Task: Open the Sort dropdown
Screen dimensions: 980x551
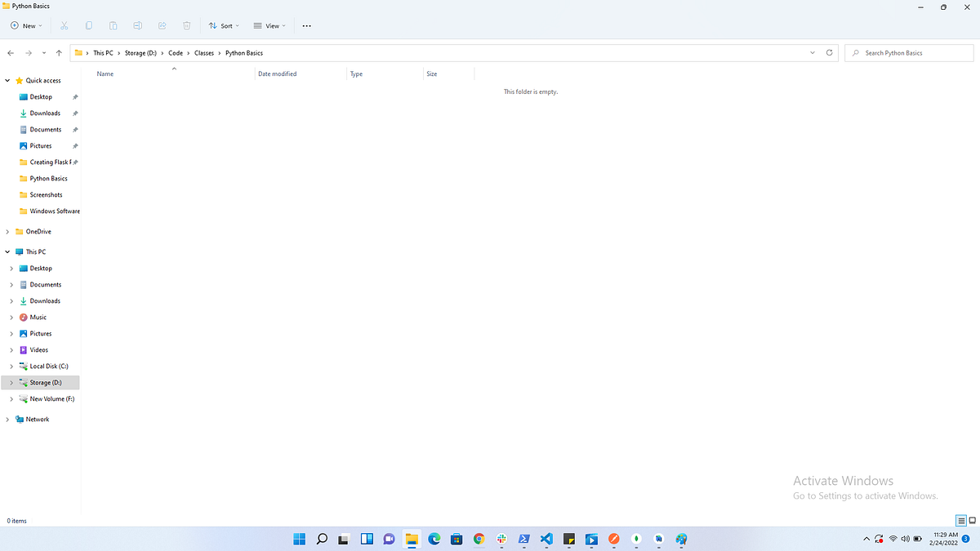Action: (223, 25)
